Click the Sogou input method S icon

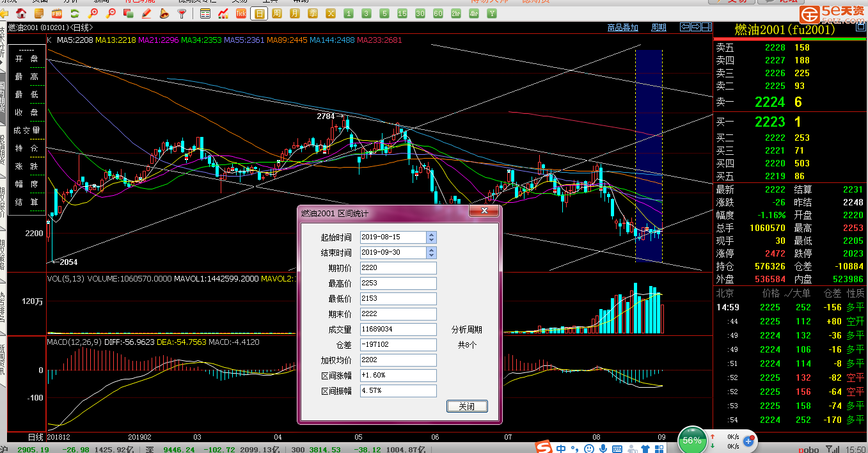(544, 447)
